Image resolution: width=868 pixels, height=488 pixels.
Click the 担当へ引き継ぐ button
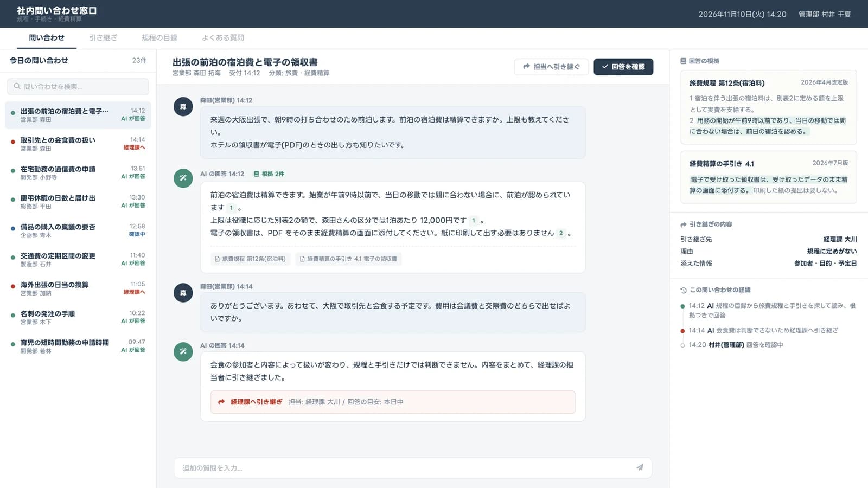point(551,67)
